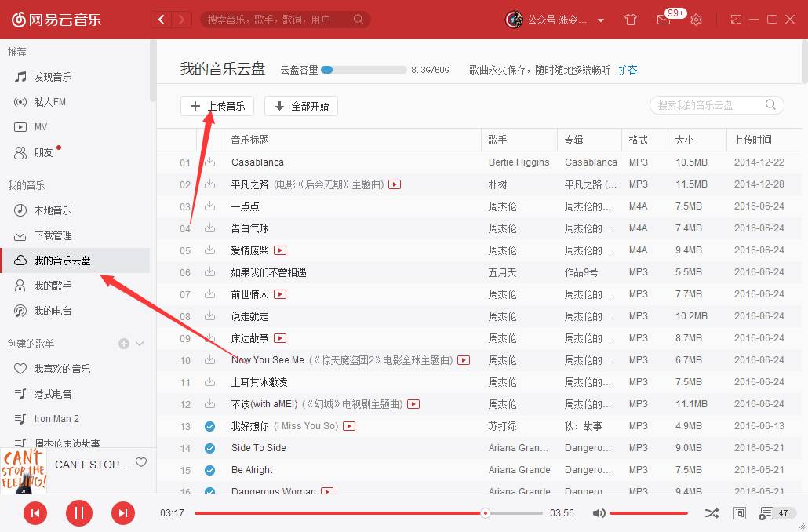Skip to the next track
The width and height of the screenshot is (808, 532).
122,513
